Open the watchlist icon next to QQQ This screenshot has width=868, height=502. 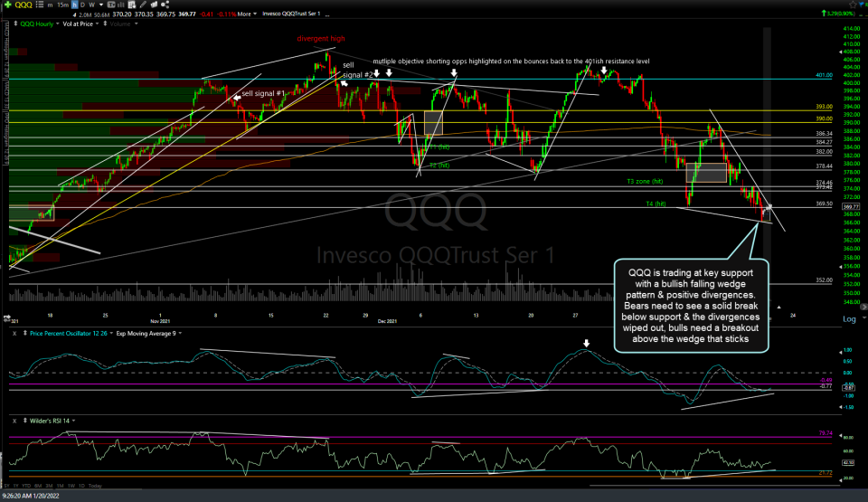pyautogui.click(x=39, y=5)
